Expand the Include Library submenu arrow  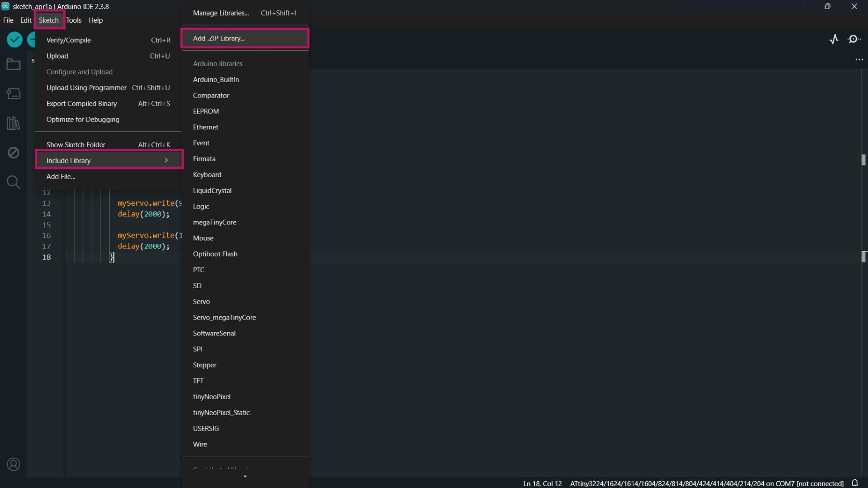pos(166,160)
